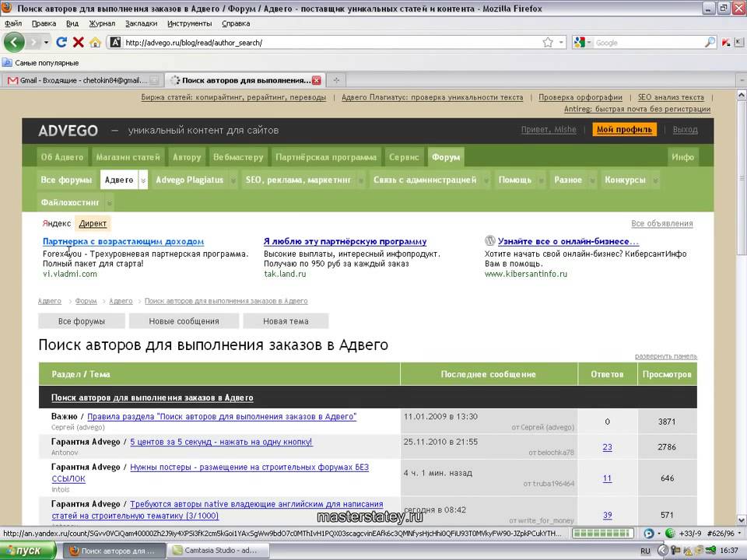Expand the Разное dropdown arrow
The width and height of the screenshot is (747, 560).
(592, 180)
